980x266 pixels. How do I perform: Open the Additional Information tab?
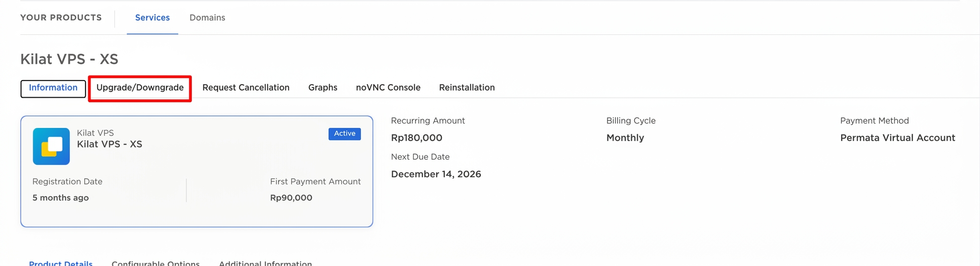265,263
